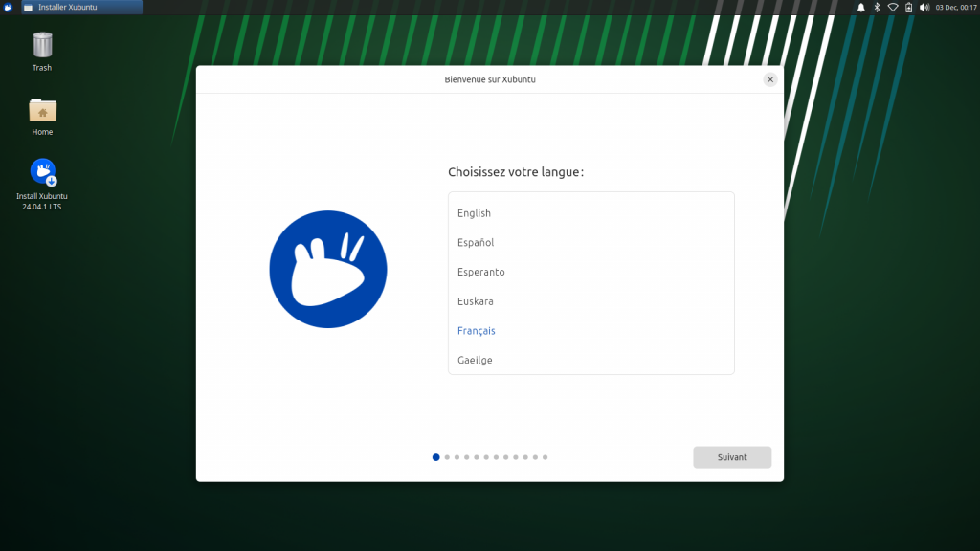Click the Installer Xubuntu taskbar button
This screenshot has height=551, width=980.
point(80,7)
